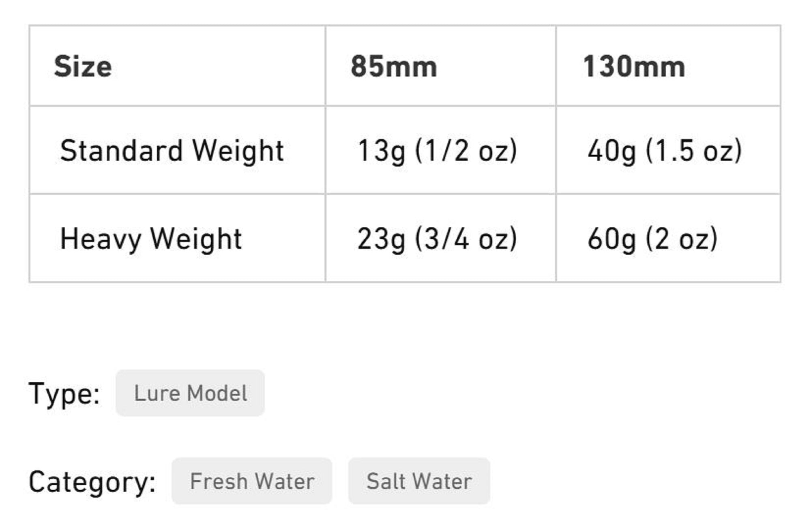Image resolution: width=811 pixels, height=532 pixels.
Task: Select the Fresh Water category tag
Action: [252, 481]
